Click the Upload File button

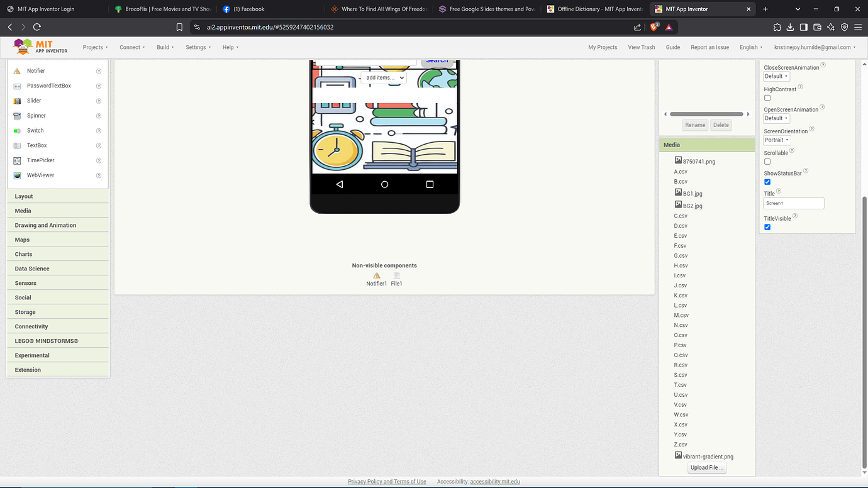[707, 467]
